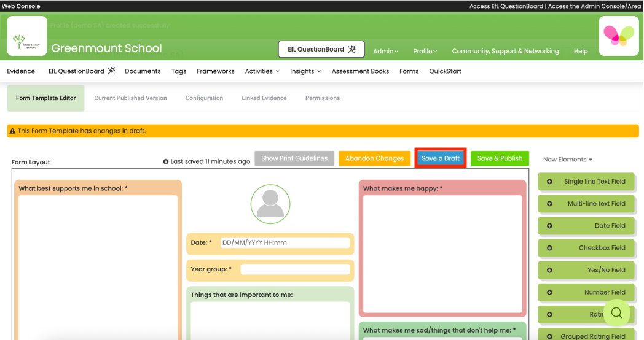Click Access the Admin Console/Area link
This screenshot has width=644, height=340.
click(594, 6)
